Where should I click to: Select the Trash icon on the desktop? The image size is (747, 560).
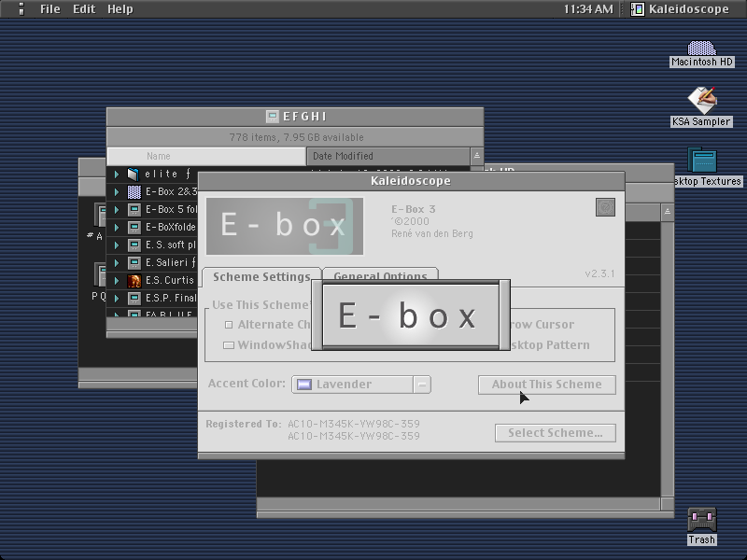point(702,521)
